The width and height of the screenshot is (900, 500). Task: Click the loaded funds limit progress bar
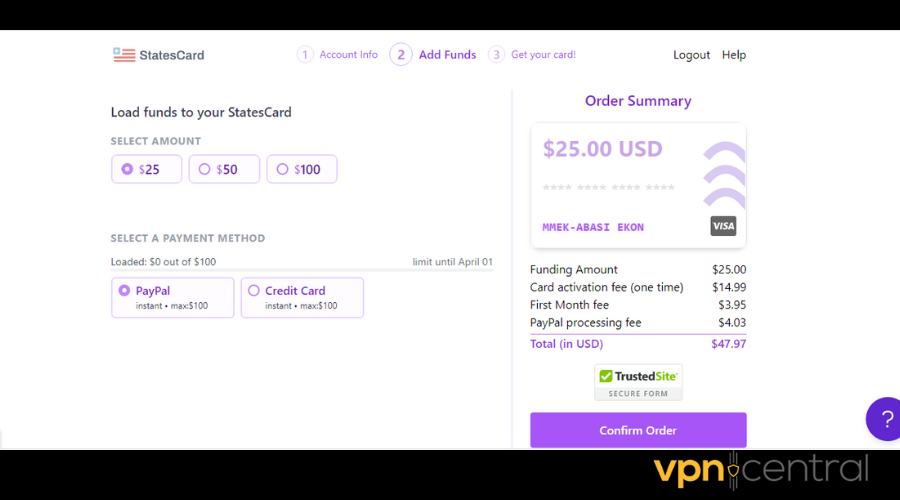tap(302, 270)
